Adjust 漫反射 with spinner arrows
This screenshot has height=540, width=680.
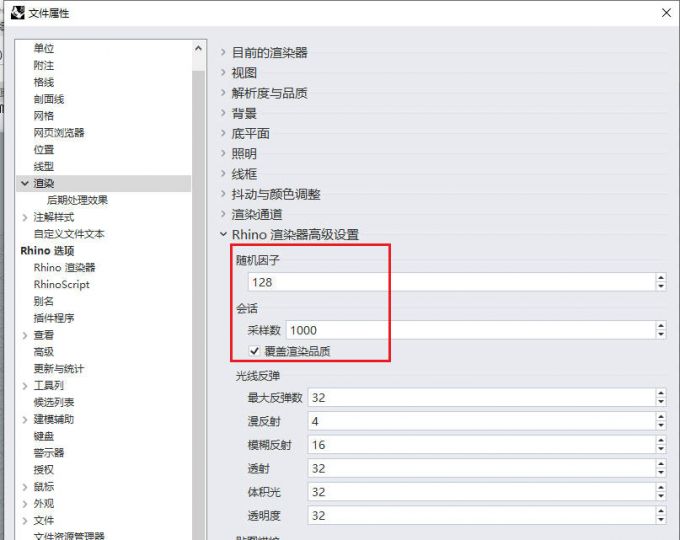661,421
